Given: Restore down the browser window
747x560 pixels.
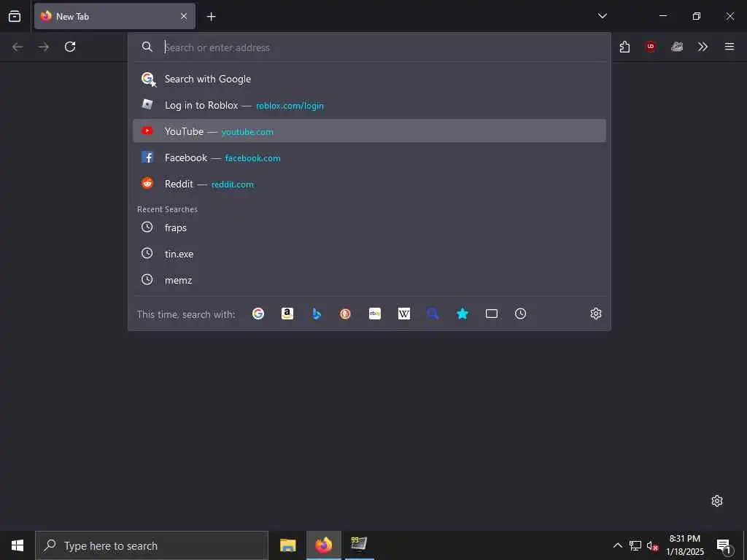Looking at the screenshot, I should click(697, 16).
